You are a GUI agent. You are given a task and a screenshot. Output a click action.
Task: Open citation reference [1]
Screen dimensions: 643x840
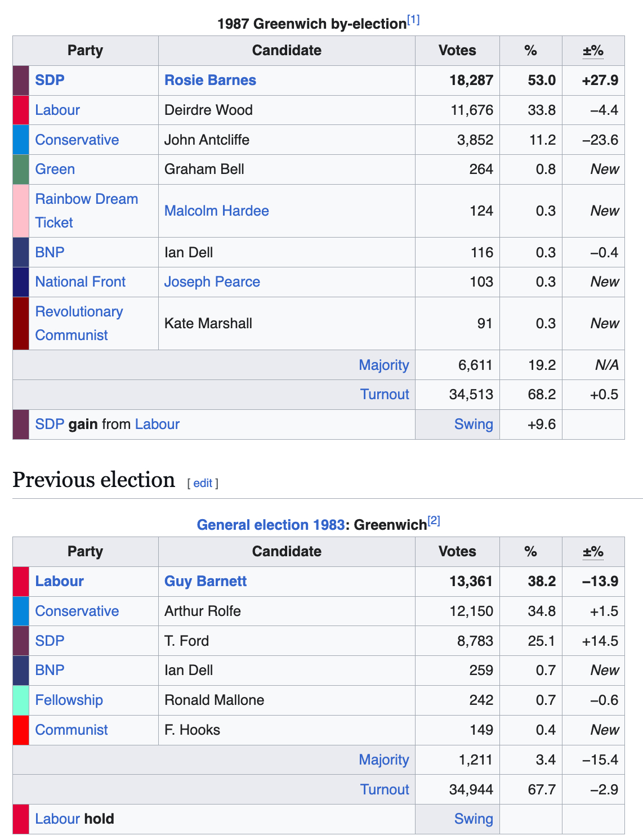coord(414,20)
